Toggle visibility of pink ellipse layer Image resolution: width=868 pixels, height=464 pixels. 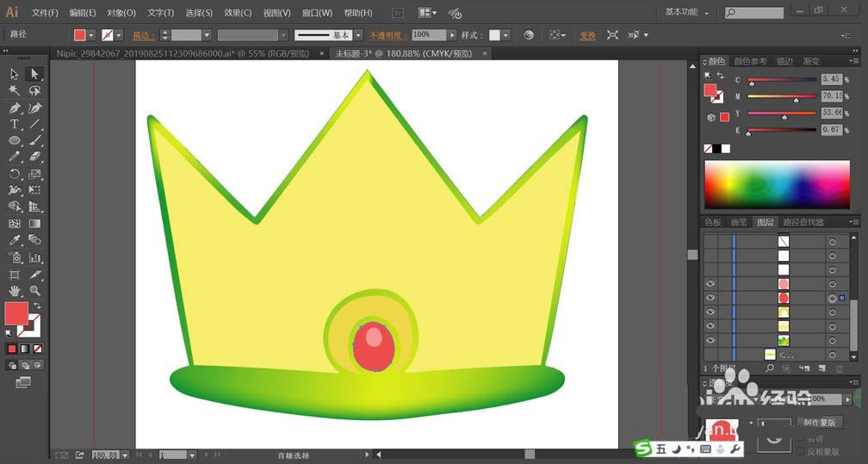click(710, 283)
